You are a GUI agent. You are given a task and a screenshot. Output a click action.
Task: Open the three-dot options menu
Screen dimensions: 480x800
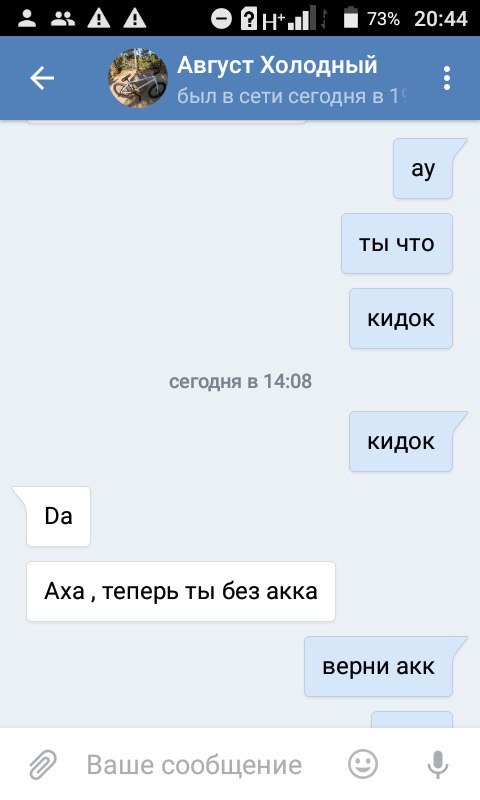pyautogui.click(x=447, y=79)
